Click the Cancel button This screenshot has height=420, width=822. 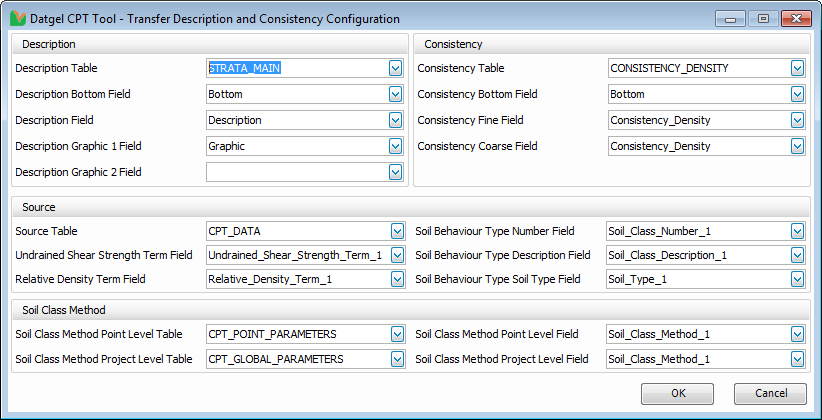point(769,393)
